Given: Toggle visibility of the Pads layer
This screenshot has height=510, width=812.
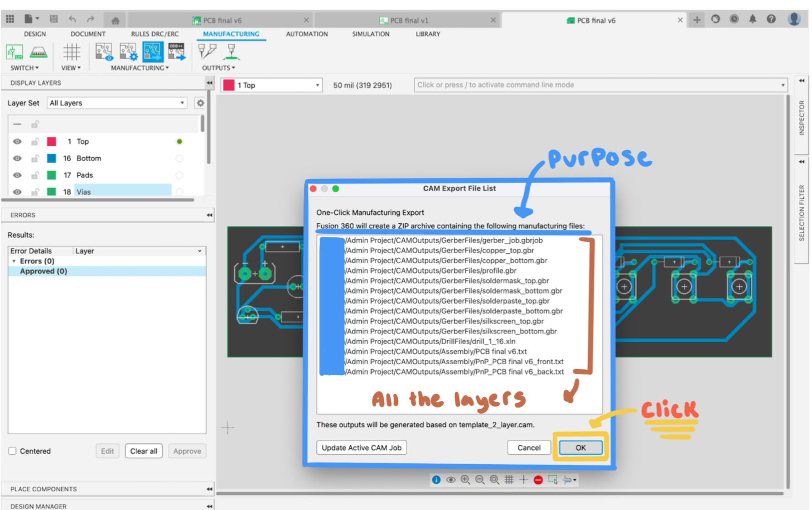Looking at the screenshot, I should click(x=17, y=175).
